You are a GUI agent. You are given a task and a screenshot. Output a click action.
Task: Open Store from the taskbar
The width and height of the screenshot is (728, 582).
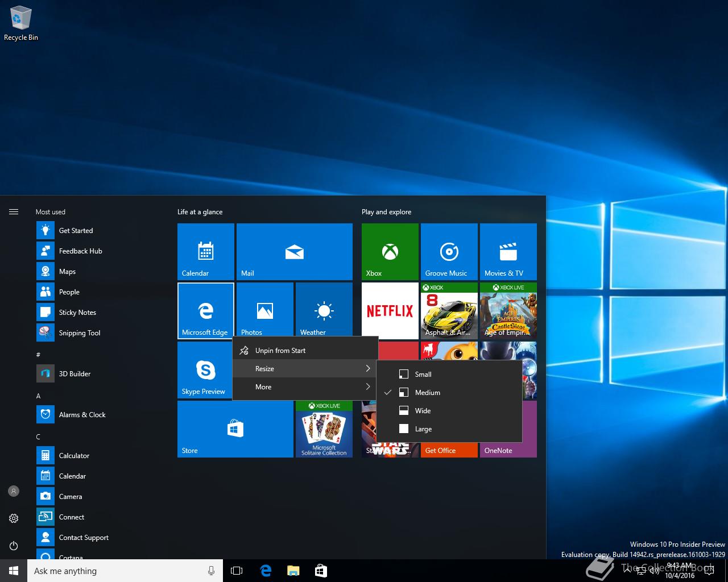click(x=321, y=571)
